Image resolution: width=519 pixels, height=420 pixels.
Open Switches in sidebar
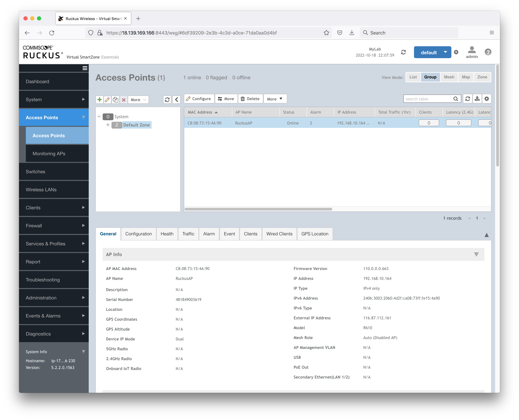click(54, 172)
